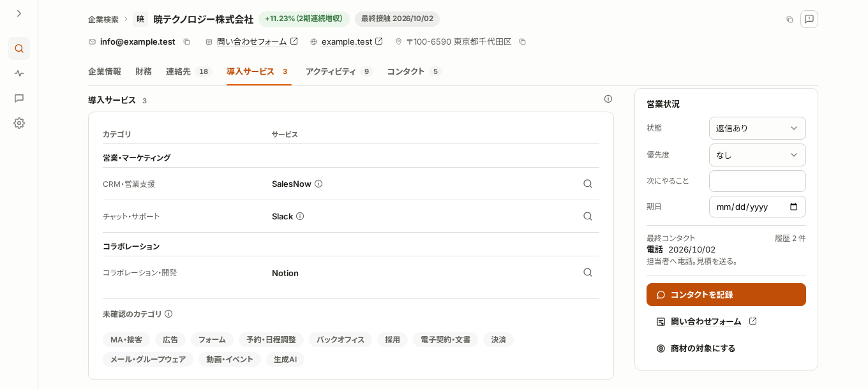Click the チャット・サポート category cell
This screenshot has height=389, width=868.
[131, 216]
